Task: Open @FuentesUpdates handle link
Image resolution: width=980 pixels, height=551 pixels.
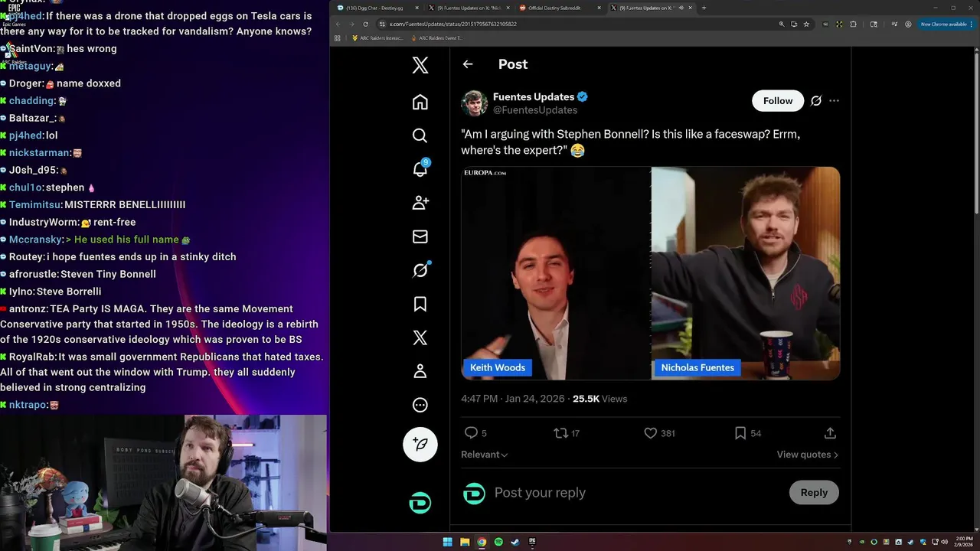Action: click(535, 110)
